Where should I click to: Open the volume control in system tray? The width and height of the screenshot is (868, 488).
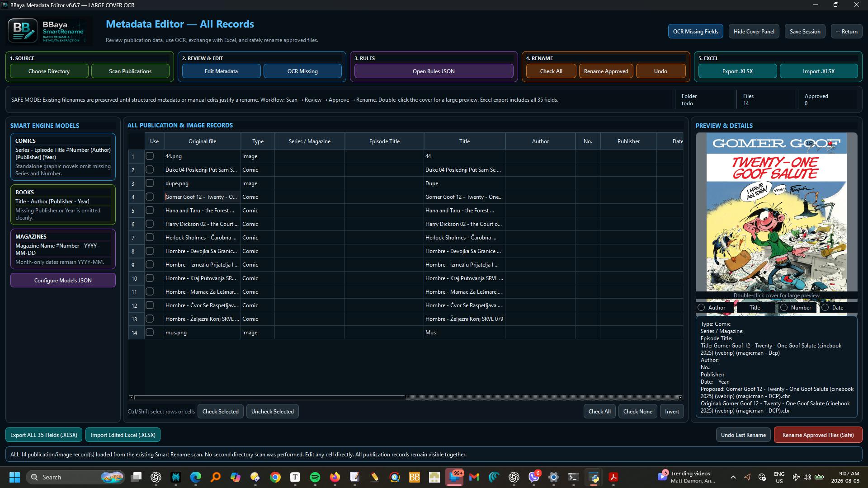pyautogui.click(x=807, y=477)
